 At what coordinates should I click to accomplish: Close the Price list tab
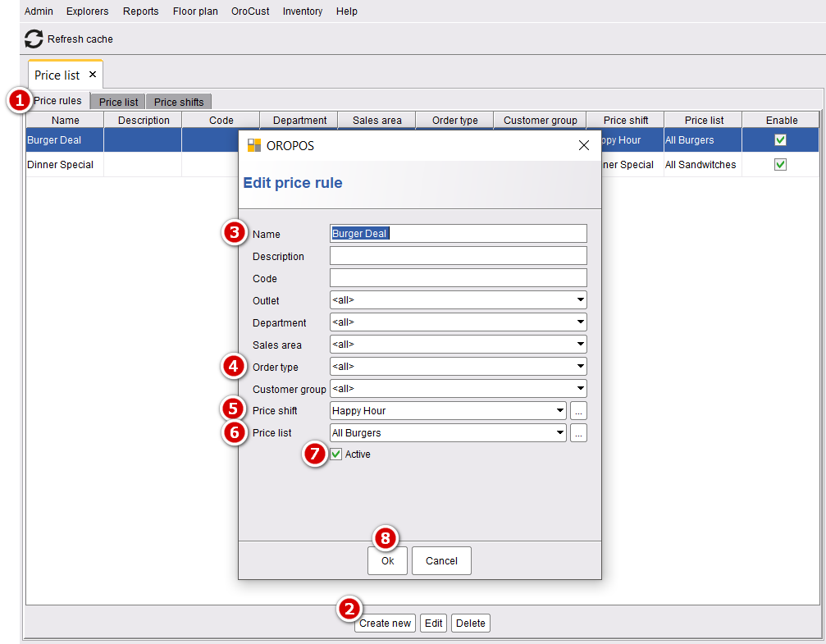point(92,75)
